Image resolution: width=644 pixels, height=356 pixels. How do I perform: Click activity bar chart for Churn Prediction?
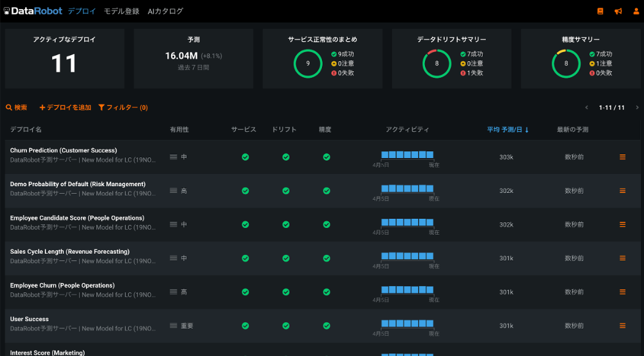[x=407, y=155]
